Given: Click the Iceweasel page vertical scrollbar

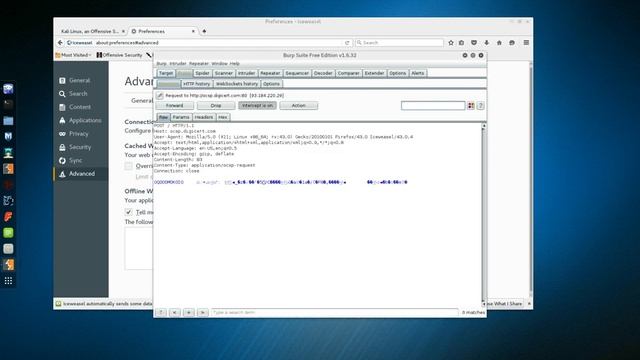Looking at the screenshot, I should [531, 179].
